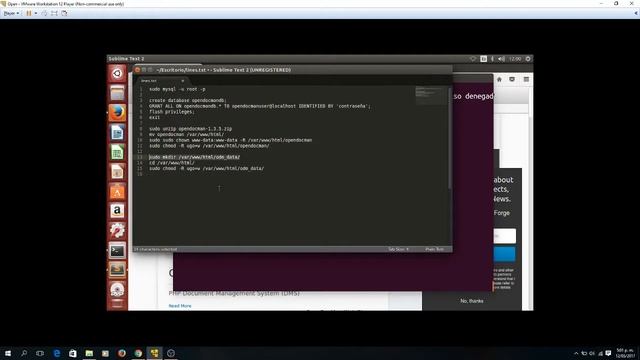640x360 pixels.
Task: Open Firefox hamburger menu
Action: pos(526,79)
